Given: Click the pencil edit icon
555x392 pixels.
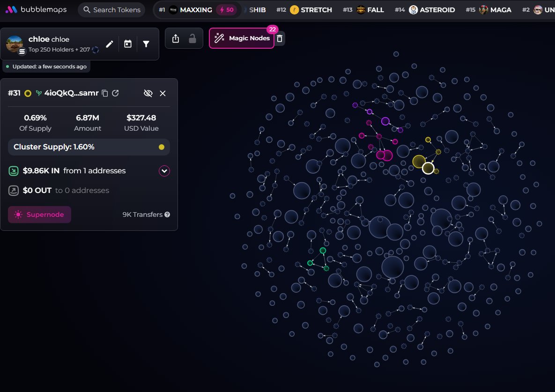Looking at the screenshot, I should click(110, 44).
